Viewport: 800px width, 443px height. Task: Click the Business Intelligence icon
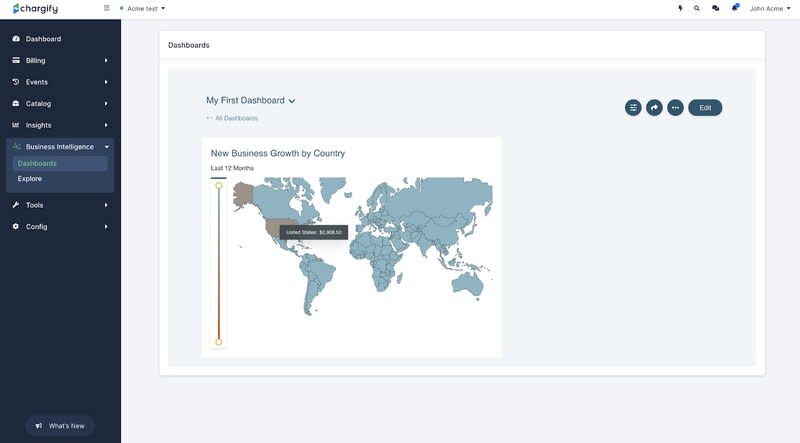pos(16,146)
